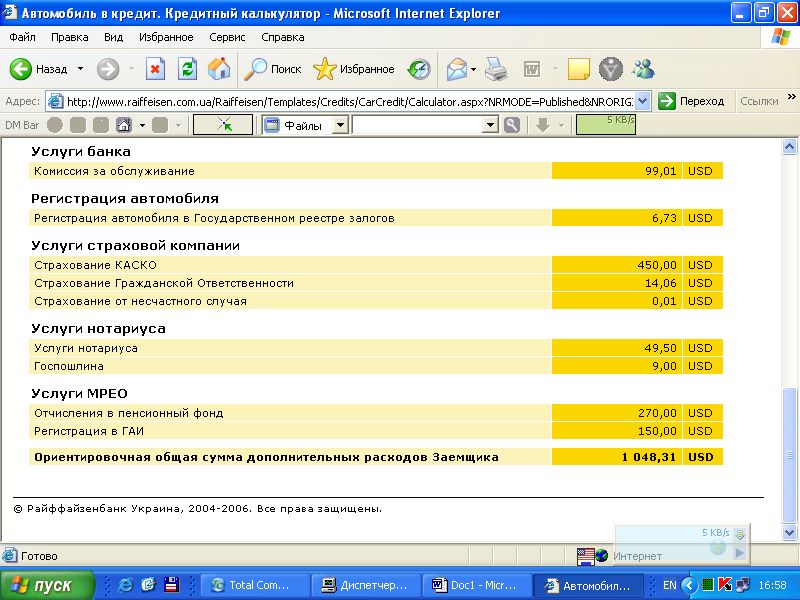Click the Поиск search button
Viewport: 800px width, 600px height.
pyautogui.click(x=273, y=69)
